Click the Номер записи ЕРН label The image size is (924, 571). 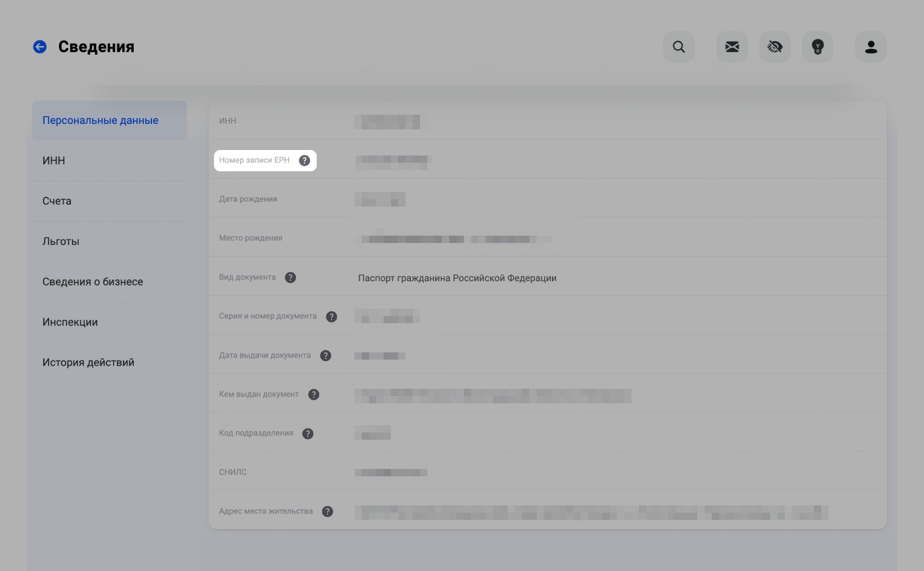coord(254,160)
